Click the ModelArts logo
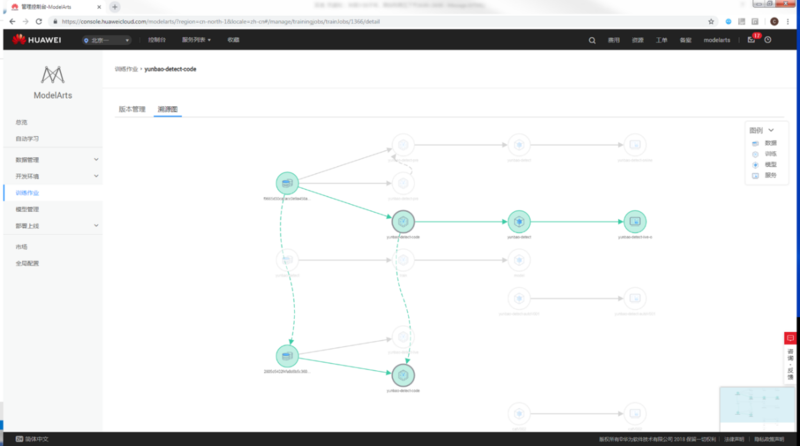This screenshot has height=446, width=800. [x=53, y=82]
